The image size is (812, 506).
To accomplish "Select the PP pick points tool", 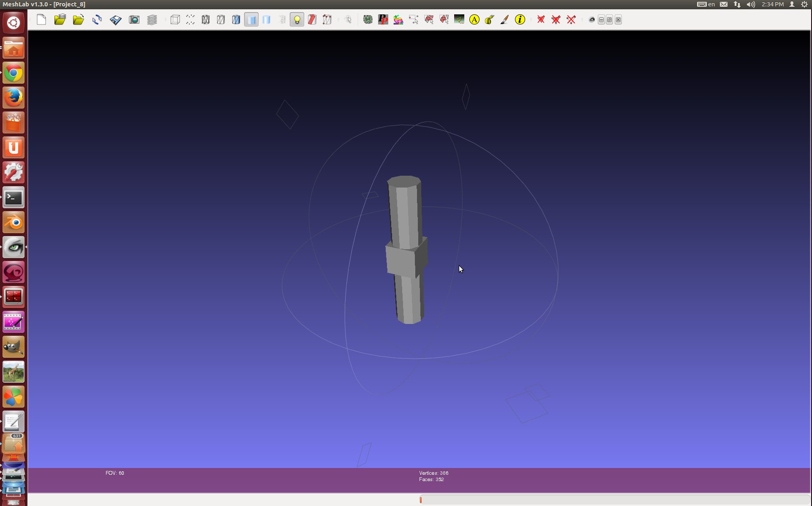I will coord(383,19).
